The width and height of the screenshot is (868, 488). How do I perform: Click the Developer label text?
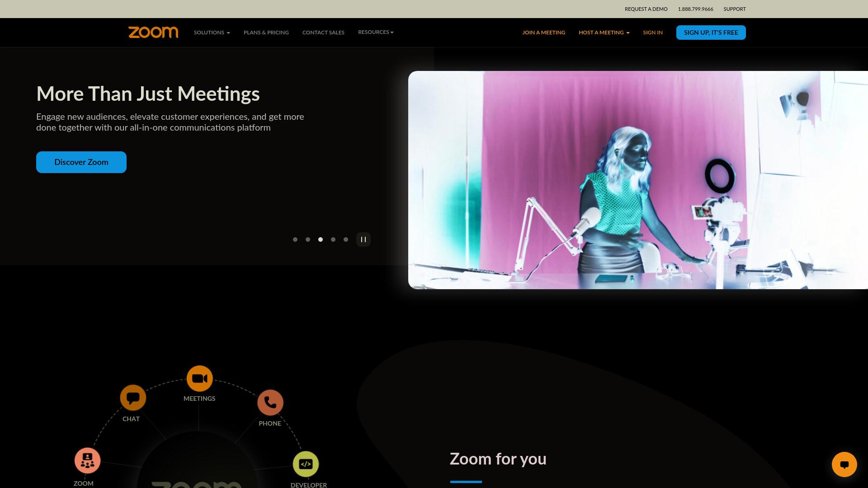309,485
